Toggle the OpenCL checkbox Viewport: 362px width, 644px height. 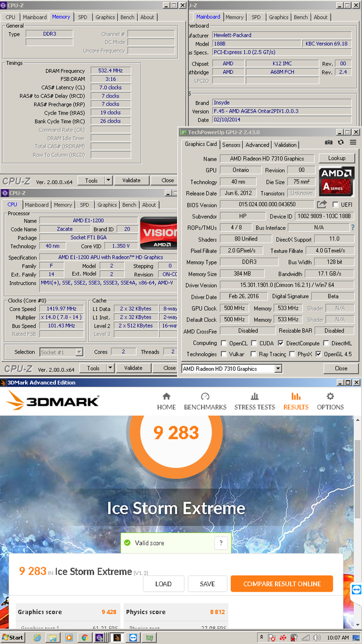(224, 343)
